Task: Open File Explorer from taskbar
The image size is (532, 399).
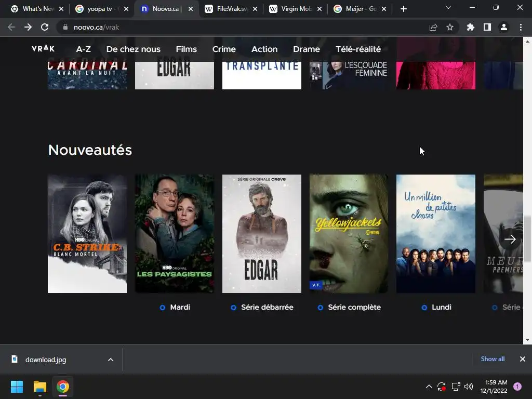Action: (39, 387)
